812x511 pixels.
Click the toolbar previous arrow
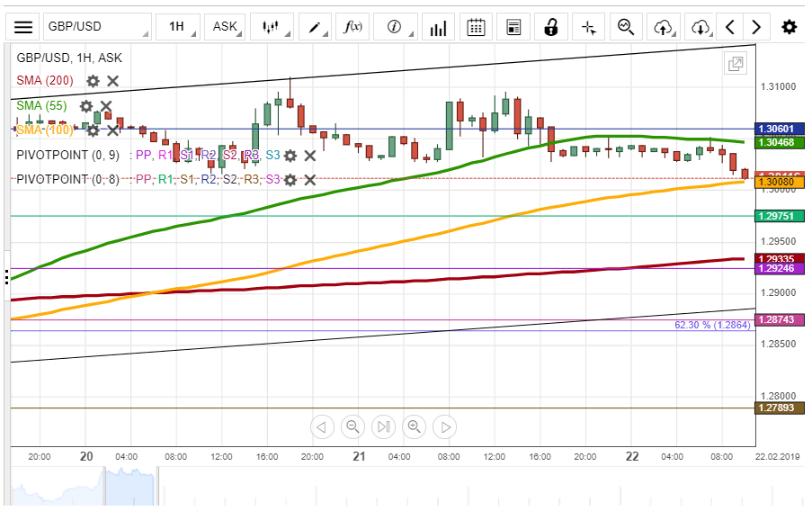point(730,27)
